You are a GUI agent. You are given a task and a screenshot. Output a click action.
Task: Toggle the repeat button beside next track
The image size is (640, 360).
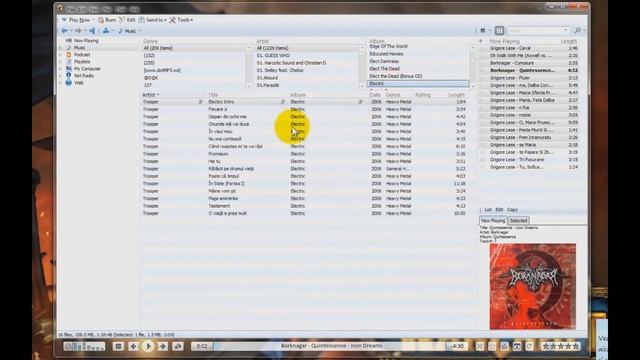(x=178, y=346)
